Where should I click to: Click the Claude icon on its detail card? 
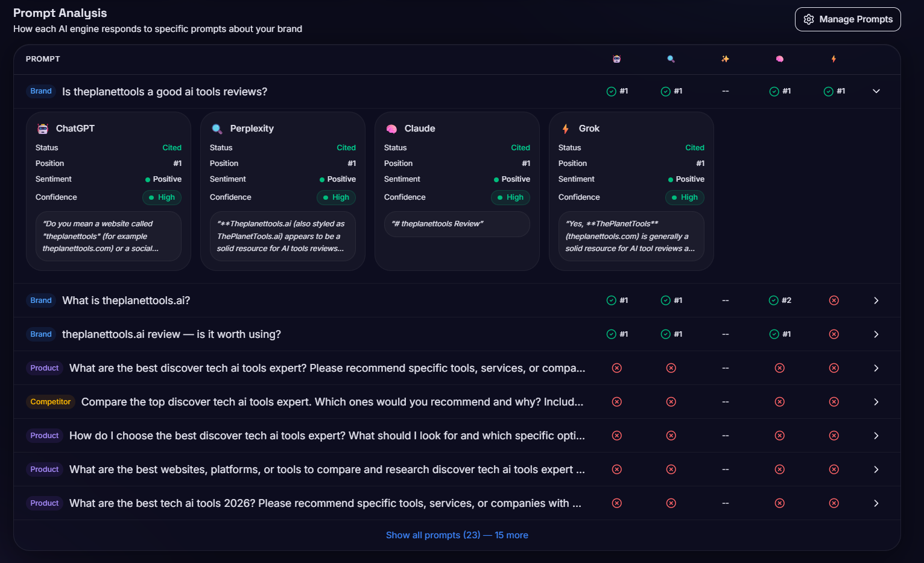[391, 128]
